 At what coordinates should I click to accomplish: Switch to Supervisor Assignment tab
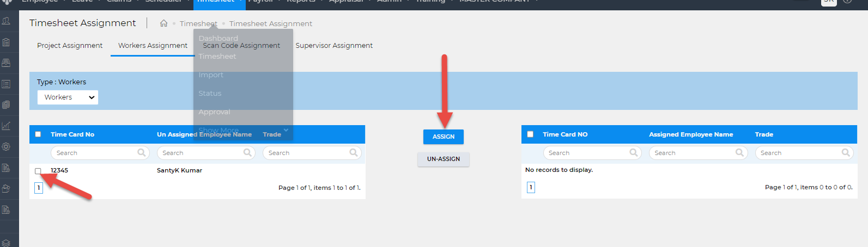click(334, 46)
